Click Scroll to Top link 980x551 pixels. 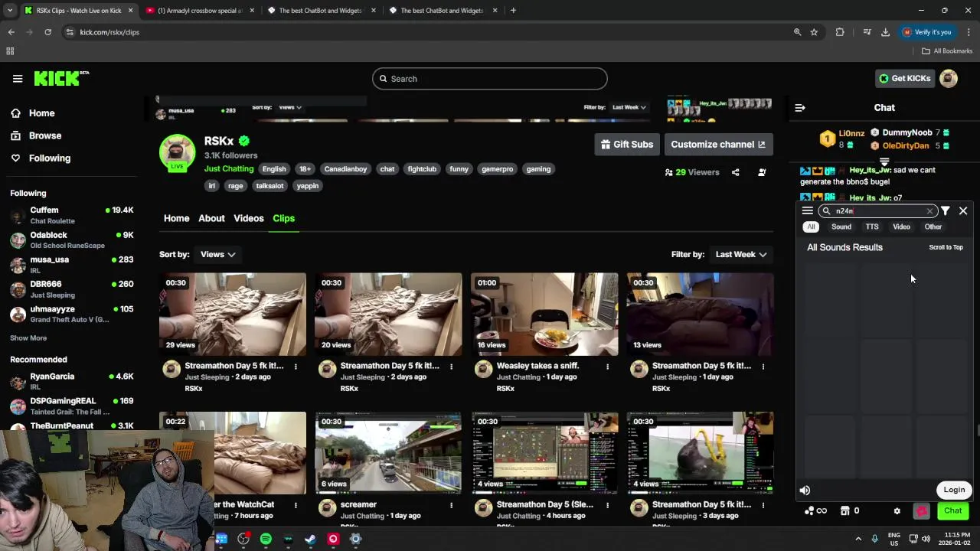pos(946,247)
